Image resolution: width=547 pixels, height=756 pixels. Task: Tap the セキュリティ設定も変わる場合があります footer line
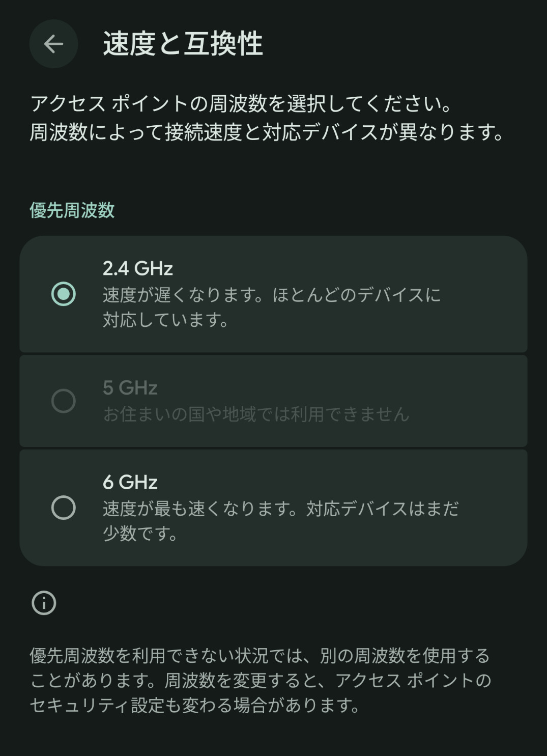(x=195, y=705)
